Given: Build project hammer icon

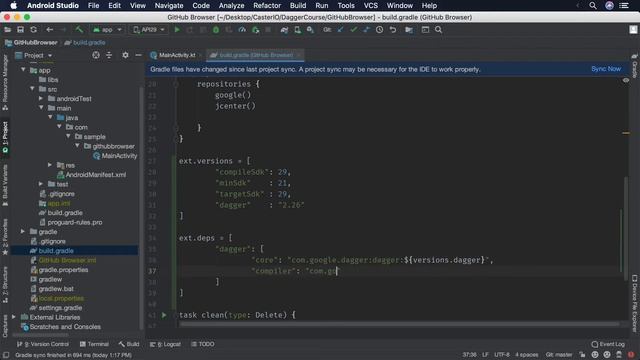Looking at the screenshot, I should [79, 30].
